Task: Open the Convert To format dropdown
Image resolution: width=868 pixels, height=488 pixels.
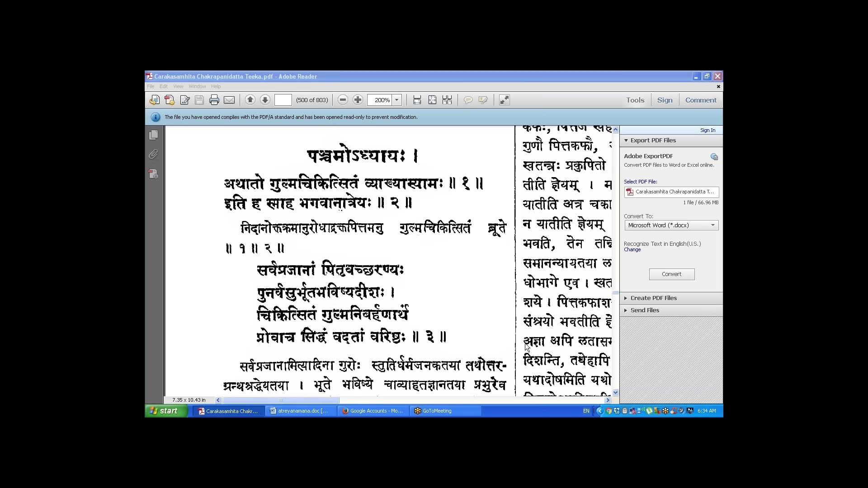Action: (x=671, y=225)
